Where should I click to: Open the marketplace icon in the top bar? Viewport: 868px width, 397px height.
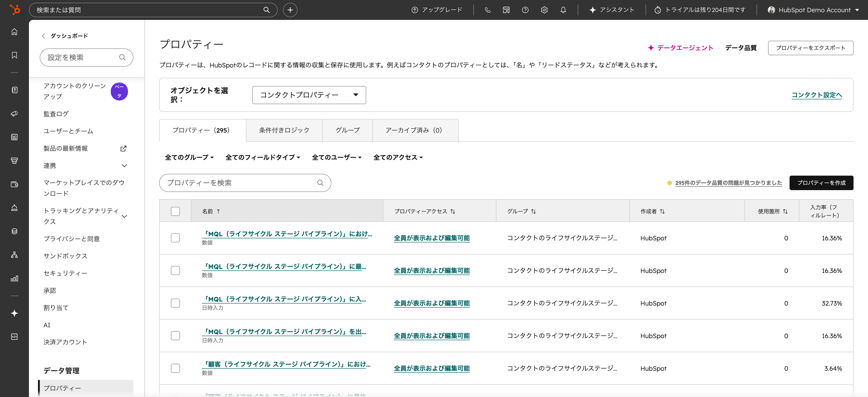pos(506,10)
